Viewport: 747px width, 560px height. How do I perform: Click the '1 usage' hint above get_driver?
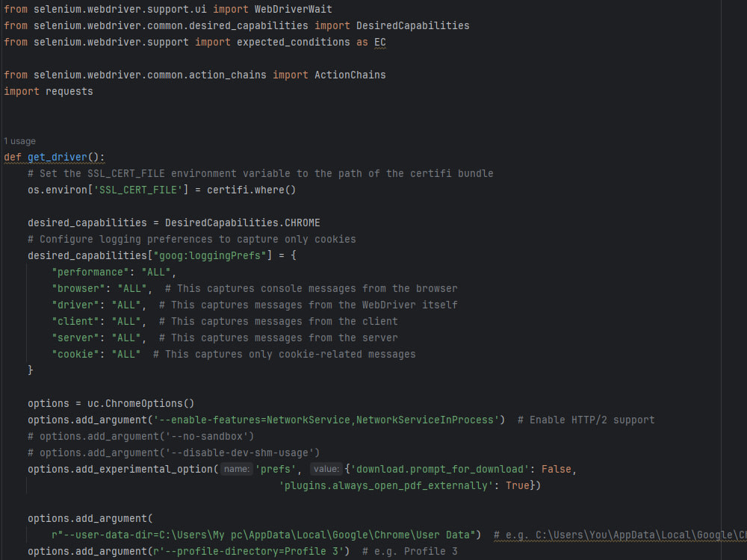(x=19, y=141)
